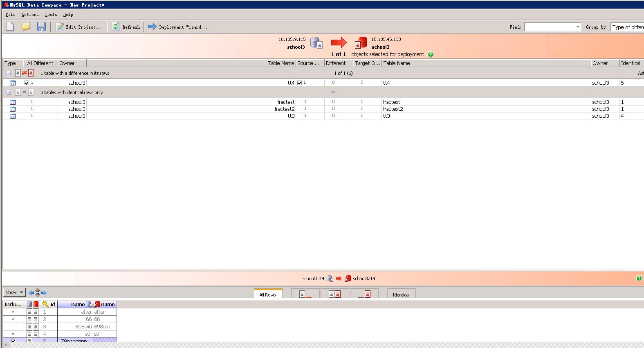Click the horizontal scrollbar left arrow
This screenshot has width=644, height=348.
tap(6, 346)
